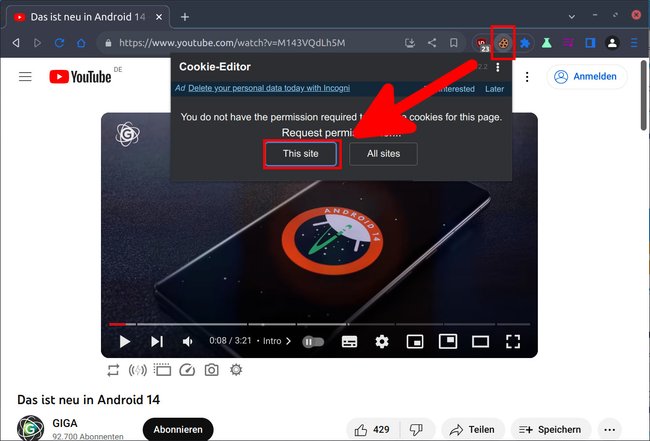The image size is (650, 441).
Task: Open video player settings gear
Action: (382, 342)
